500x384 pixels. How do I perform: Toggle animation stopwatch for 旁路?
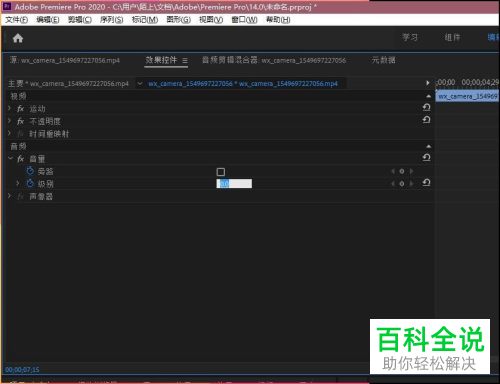click(30, 171)
